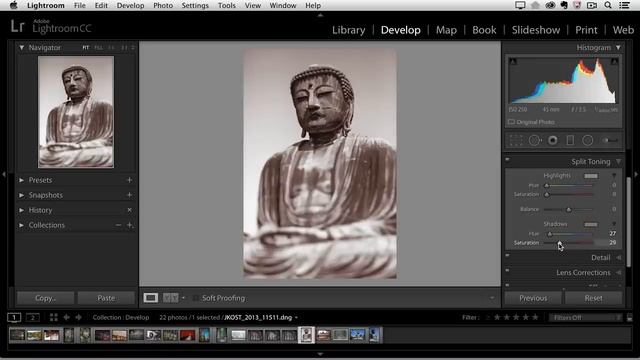The height and width of the screenshot is (360, 640).
Task: Click the Previous button
Action: click(533, 298)
